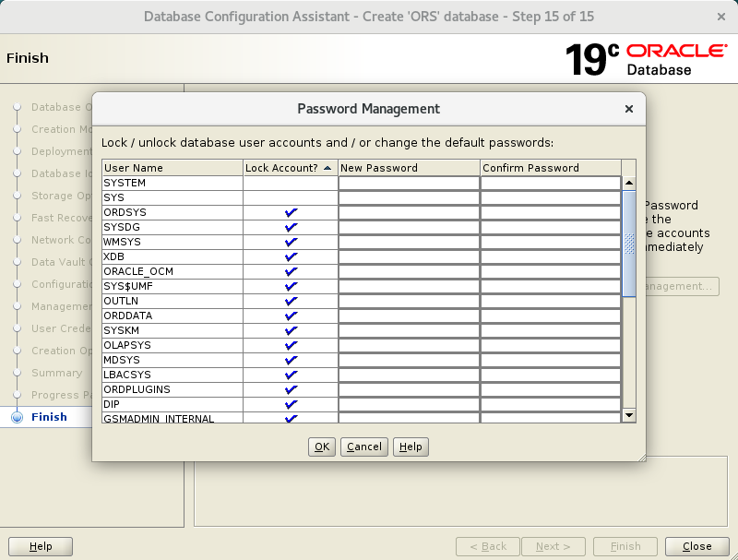Select OLAPSYS user name cell
The height and width of the screenshot is (560, 738).
[173, 345]
